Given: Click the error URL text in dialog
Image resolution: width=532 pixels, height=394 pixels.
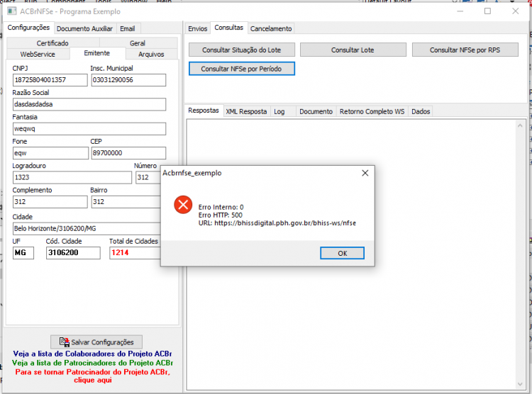Looking at the screenshot, I should [x=277, y=223].
